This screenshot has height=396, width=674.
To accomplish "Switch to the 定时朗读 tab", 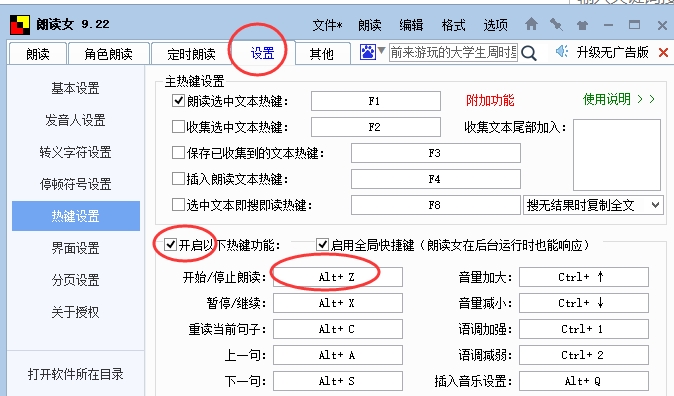I will pyautogui.click(x=191, y=54).
